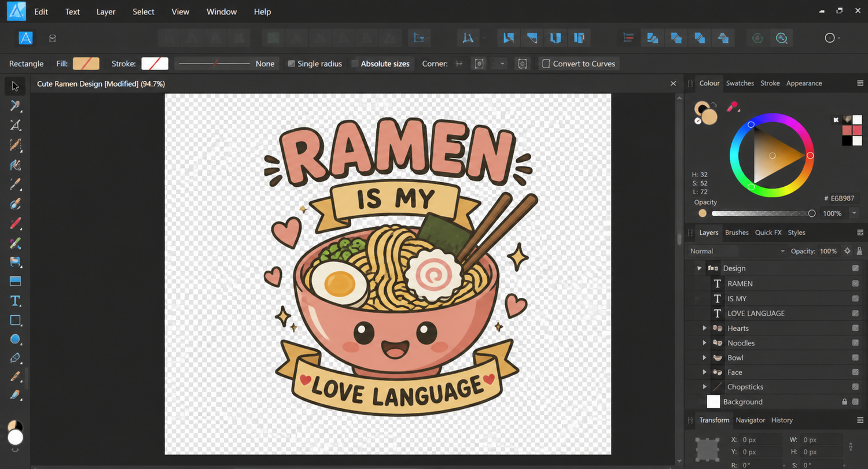Click the first green circular toolbar icon
The image size is (868, 469).
tap(757, 38)
